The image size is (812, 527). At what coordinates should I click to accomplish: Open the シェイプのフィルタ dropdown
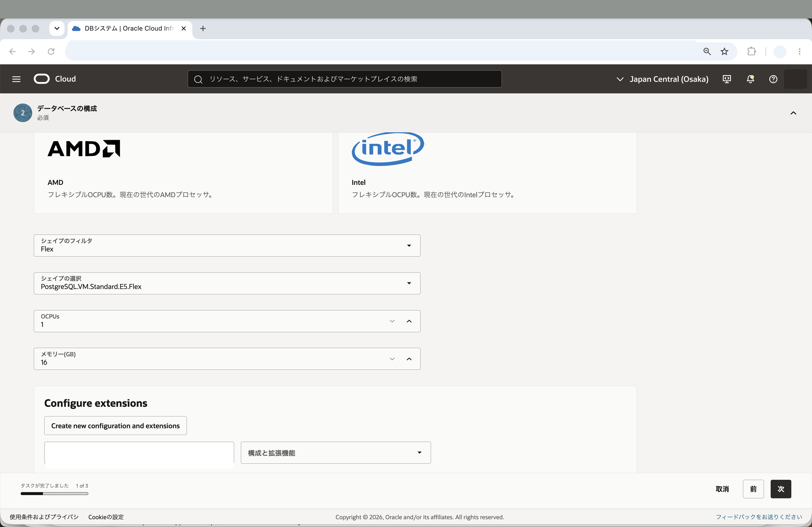227,246
